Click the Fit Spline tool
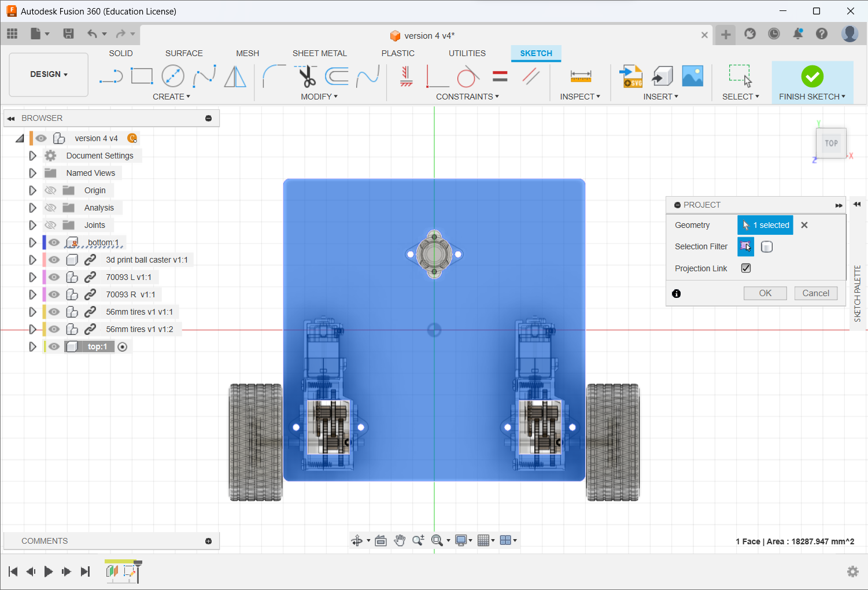The height and width of the screenshot is (590, 868). [204, 76]
